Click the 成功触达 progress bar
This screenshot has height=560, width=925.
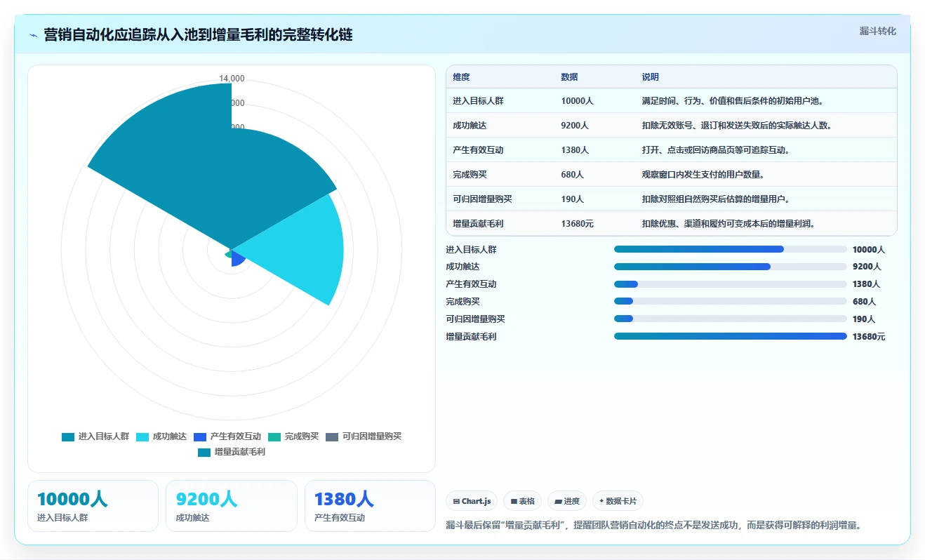(x=730, y=267)
